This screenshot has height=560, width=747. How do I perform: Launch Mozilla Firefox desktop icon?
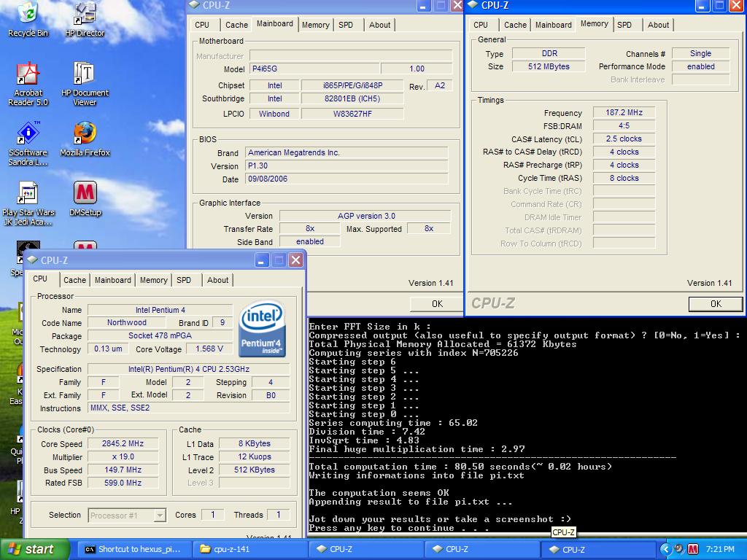point(85,139)
